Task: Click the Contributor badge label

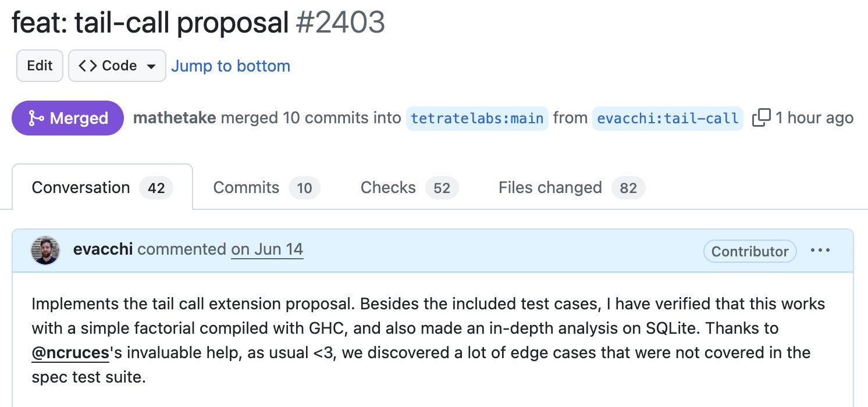Action: tap(750, 251)
